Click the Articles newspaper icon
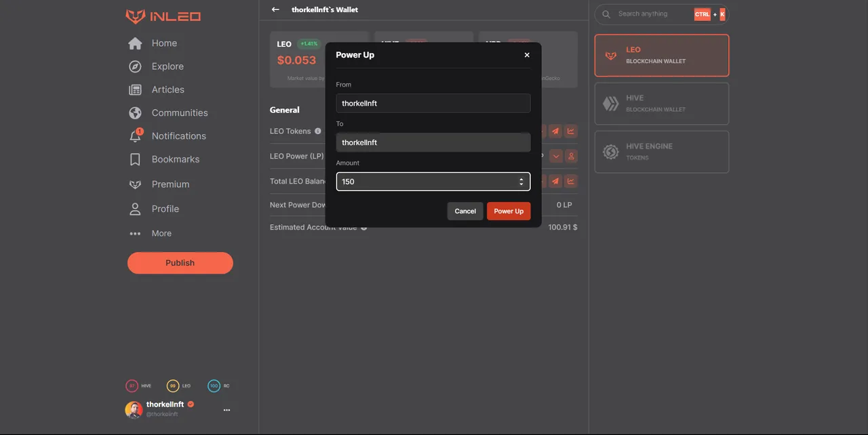868x435 pixels. coord(135,89)
